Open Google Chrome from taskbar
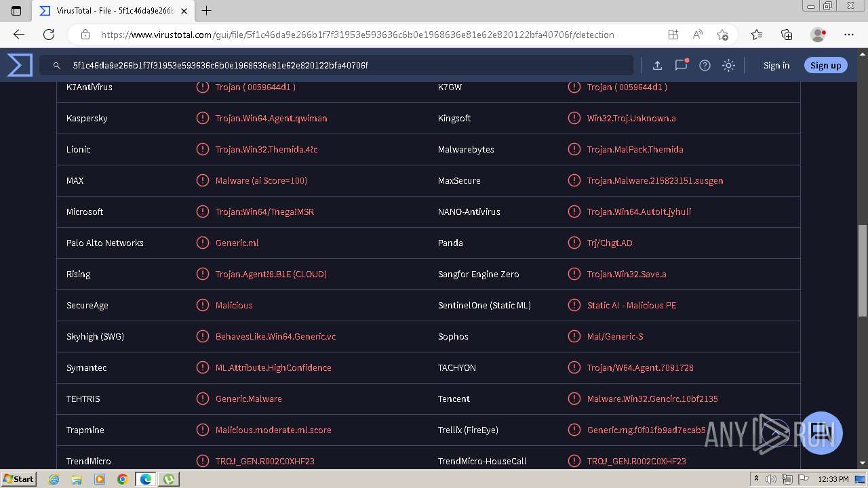The width and height of the screenshot is (868, 488). click(122, 479)
